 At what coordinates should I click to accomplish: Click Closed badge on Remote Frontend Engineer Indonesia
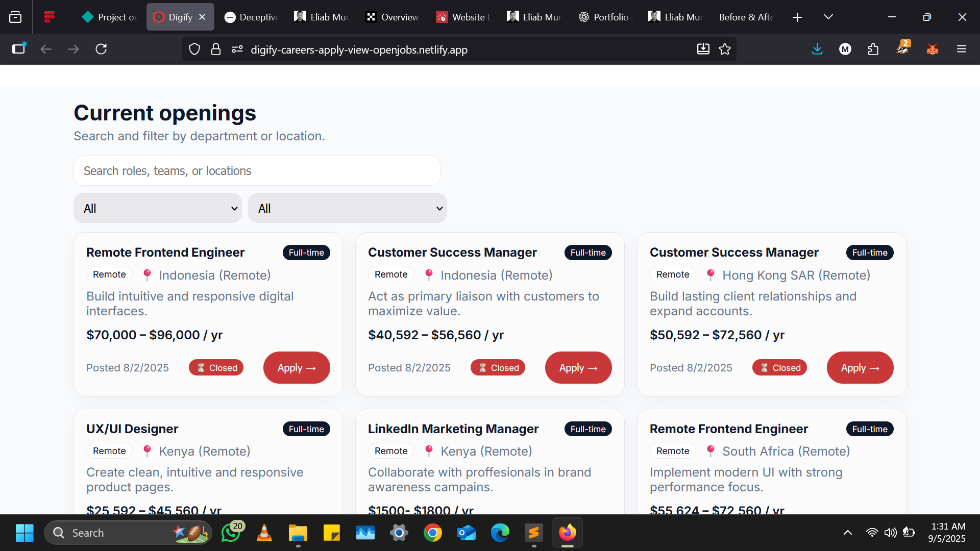[216, 368]
